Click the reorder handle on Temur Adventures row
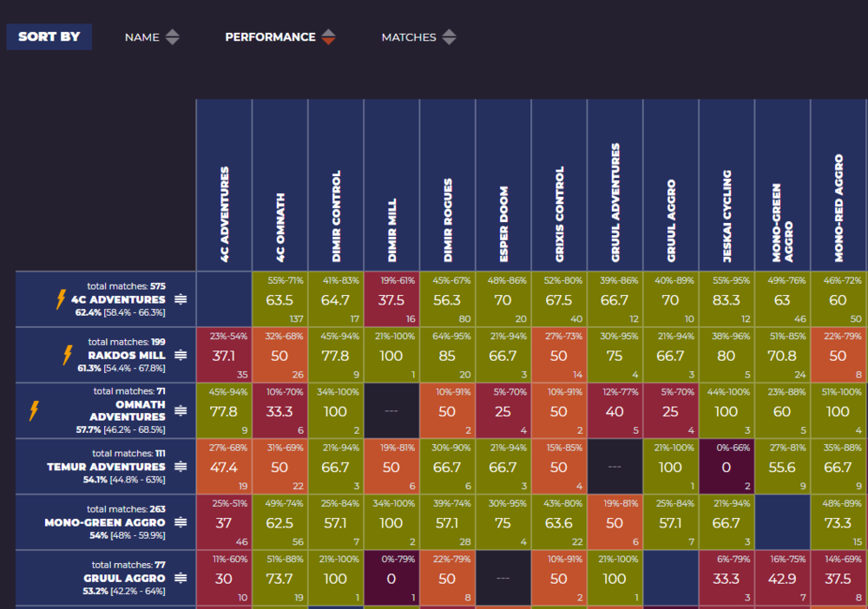 pyautogui.click(x=181, y=467)
